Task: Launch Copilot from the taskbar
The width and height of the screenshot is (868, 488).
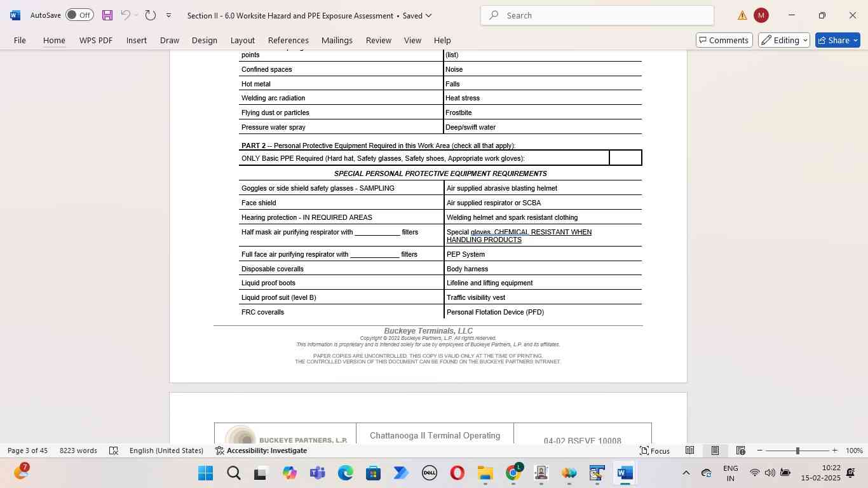Action: pyautogui.click(x=290, y=473)
